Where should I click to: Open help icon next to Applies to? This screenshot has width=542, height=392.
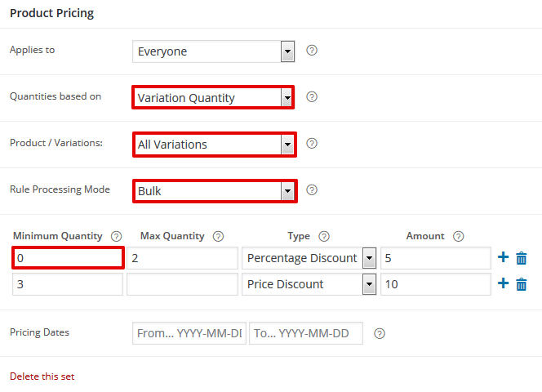pos(312,51)
